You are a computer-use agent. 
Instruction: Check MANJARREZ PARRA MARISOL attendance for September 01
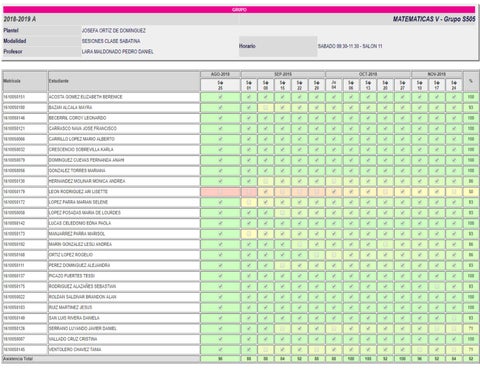pos(249,234)
